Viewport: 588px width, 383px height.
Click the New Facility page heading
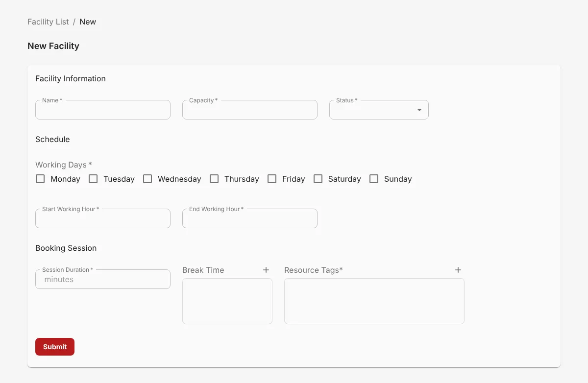coord(53,46)
